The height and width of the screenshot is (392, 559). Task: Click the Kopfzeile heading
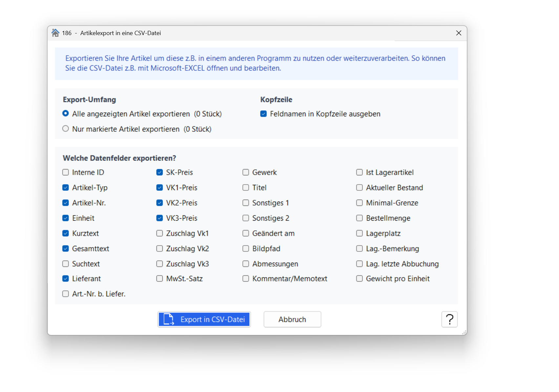tap(276, 100)
